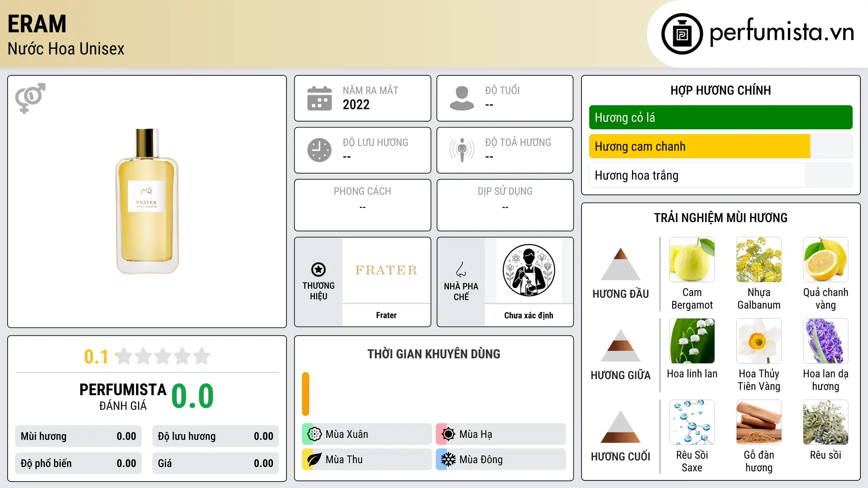The height and width of the screenshot is (488, 868).
Task: Open the Hoa linh lan note image
Action: [x=692, y=341]
